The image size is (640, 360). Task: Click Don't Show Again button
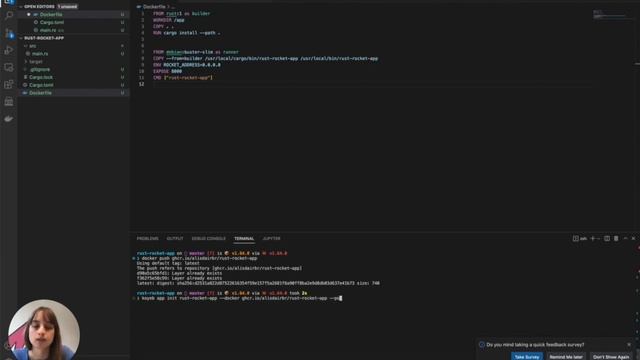coord(611,357)
